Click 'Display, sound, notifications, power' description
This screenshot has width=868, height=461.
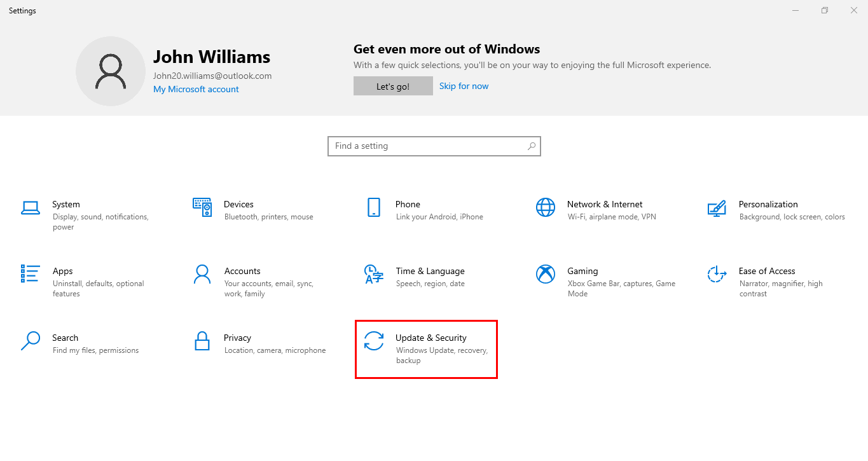[100, 222]
